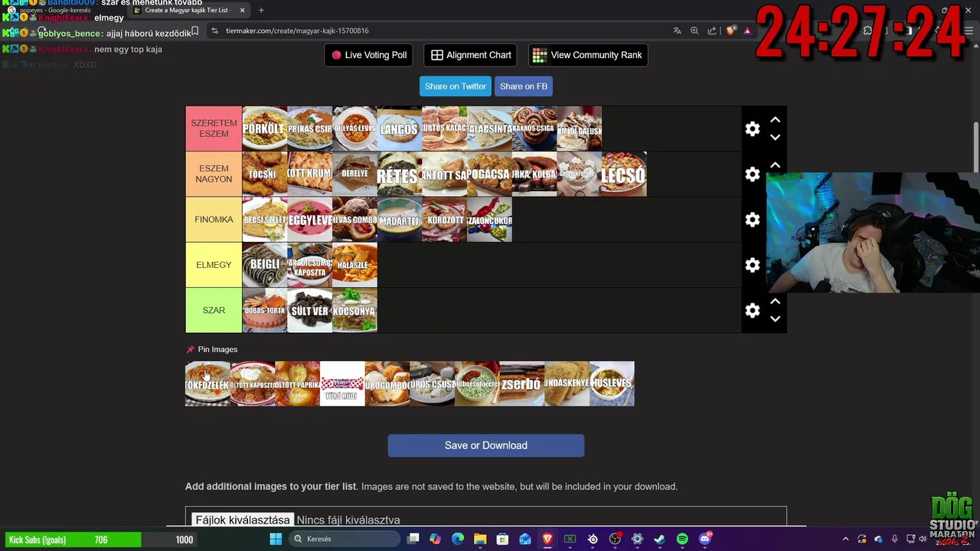
Task: Open settings gear for SZERETEM ESZEM tier
Action: 753,129
